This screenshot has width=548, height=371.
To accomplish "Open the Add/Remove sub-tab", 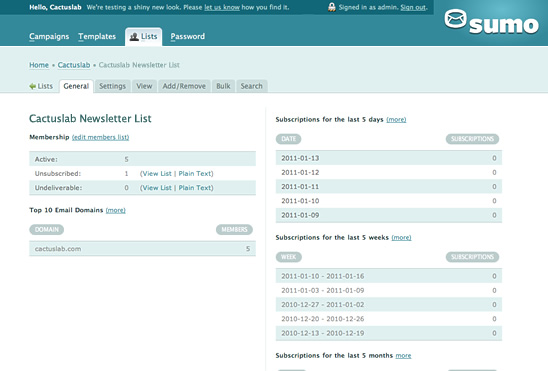I will (x=184, y=86).
